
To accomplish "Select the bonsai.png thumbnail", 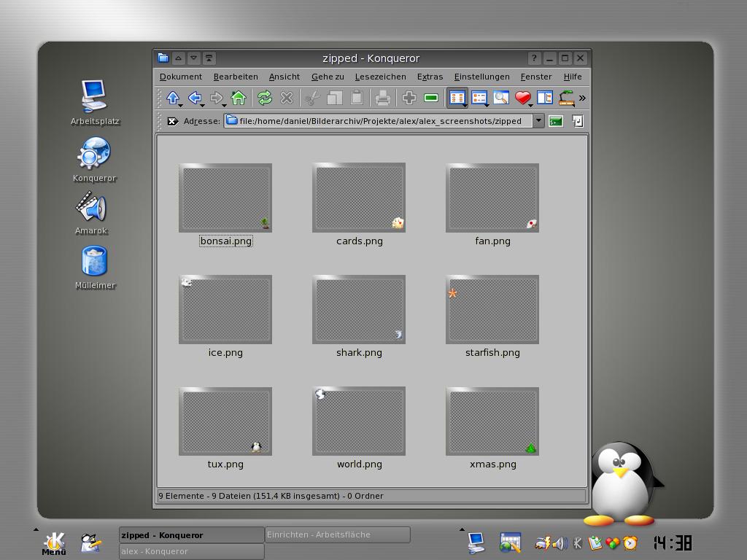I will pyautogui.click(x=225, y=198).
